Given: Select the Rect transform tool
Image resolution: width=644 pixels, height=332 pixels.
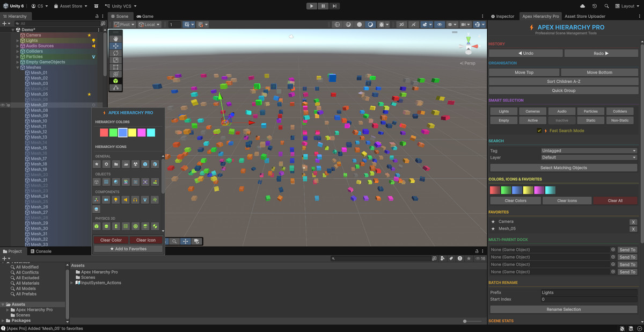Looking at the screenshot, I should tap(115, 67).
